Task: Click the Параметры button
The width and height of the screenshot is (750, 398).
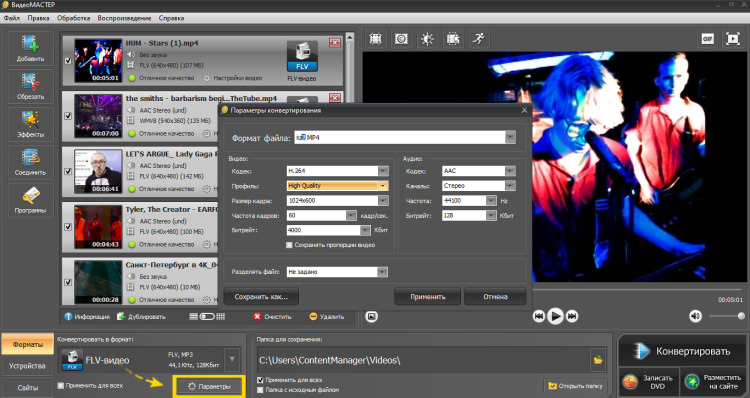Action: 209,387
